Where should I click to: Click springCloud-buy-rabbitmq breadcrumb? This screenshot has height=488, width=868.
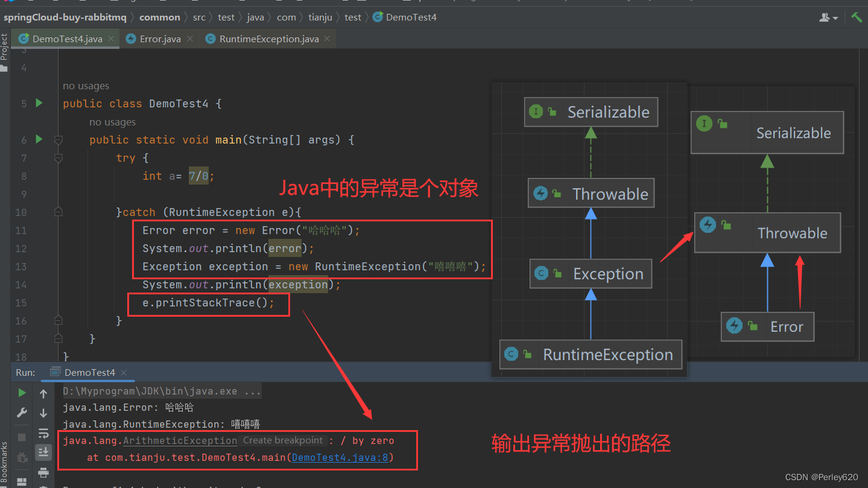(x=64, y=17)
